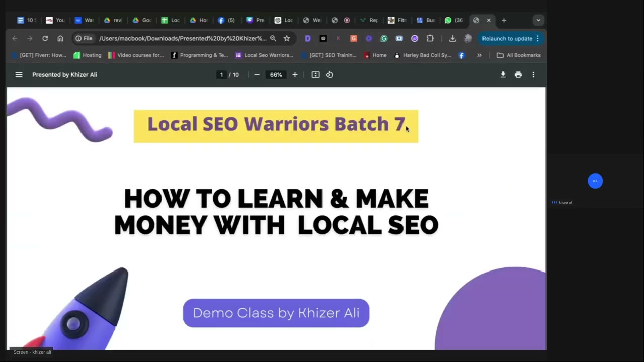This screenshot has height=362, width=644.
Task: Download the PDF from viewer toolbar
Action: click(x=503, y=75)
